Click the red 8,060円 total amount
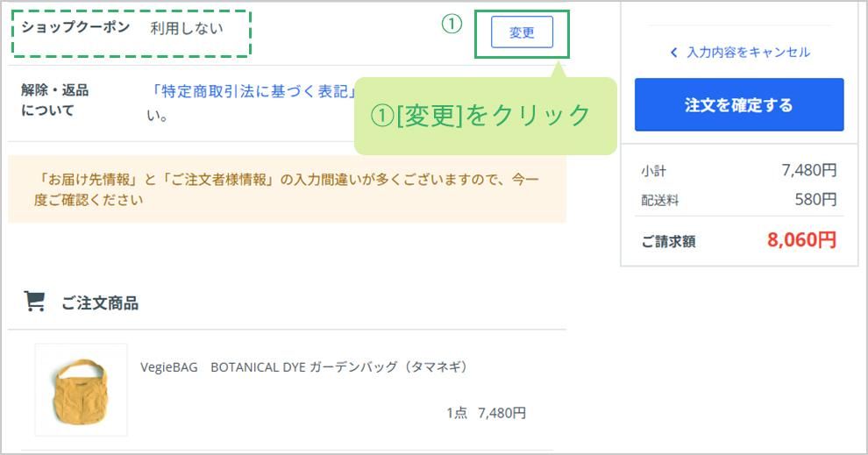This screenshot has width=868, height=455. coord(801,240)
